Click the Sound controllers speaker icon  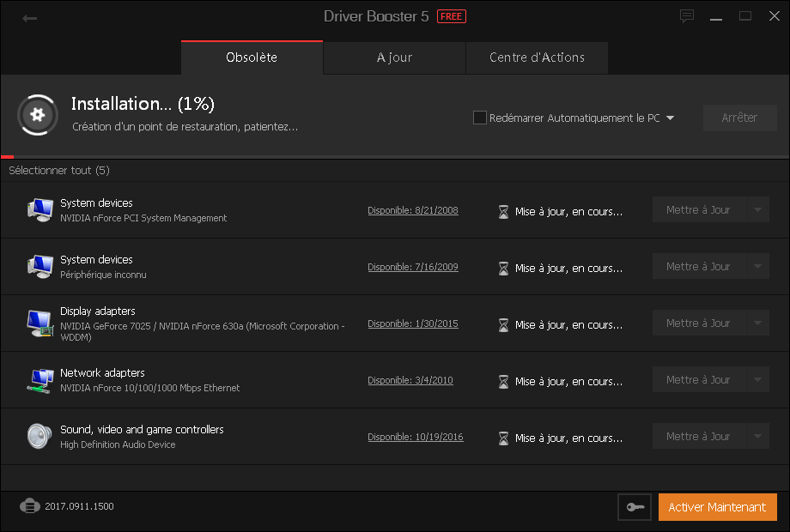pyautogui.click(x=39, y=436)
